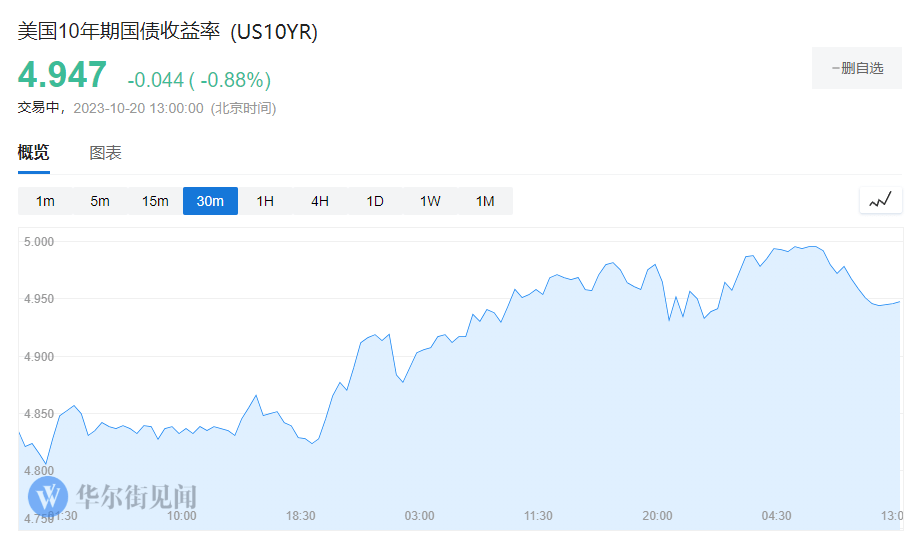Switch chart to 1H interval
Screen dimensions: 916x540
click(x=265, y=201)
